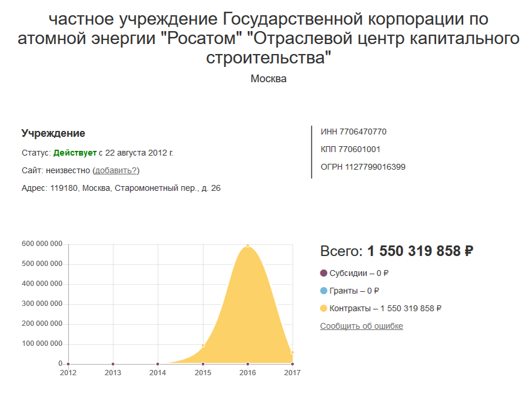Toggle the blue Гранты legend dot
The height and width of the screenshot is (394, 532).
(x=323, y=291)
